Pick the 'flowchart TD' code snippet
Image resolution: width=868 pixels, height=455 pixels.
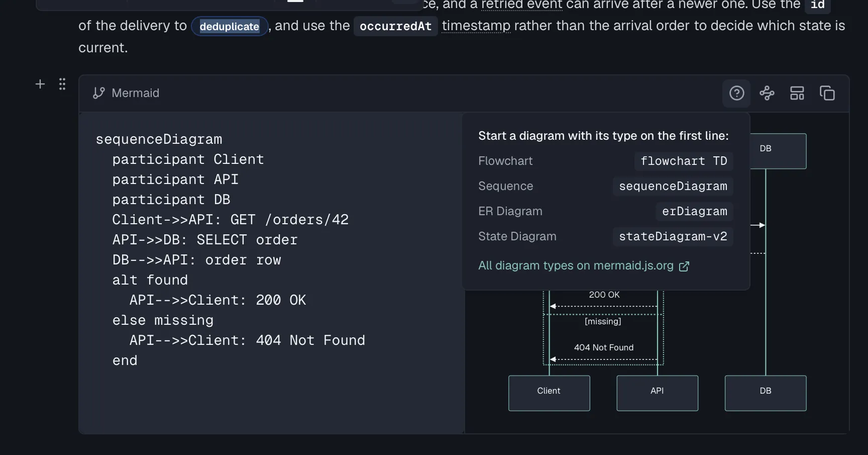point(684,161)
